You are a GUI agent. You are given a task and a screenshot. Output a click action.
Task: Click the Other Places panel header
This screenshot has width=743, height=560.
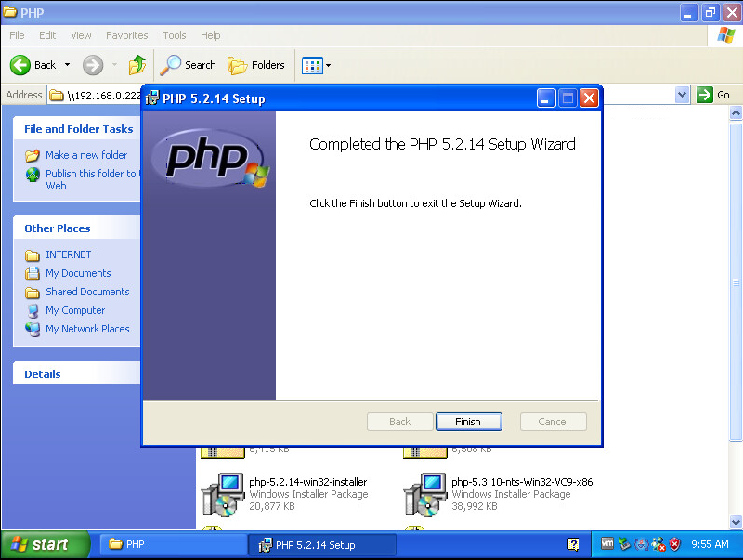pyautogui.click(x=77, y=228)
